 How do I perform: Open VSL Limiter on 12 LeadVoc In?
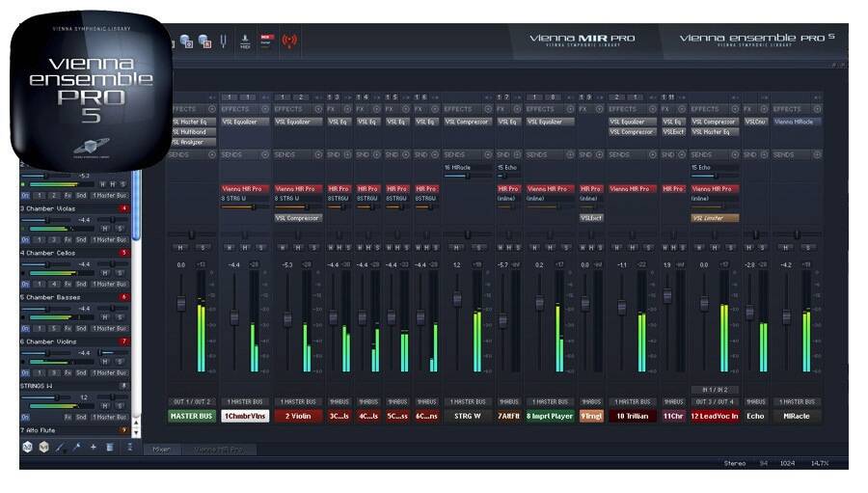(715, 218)
